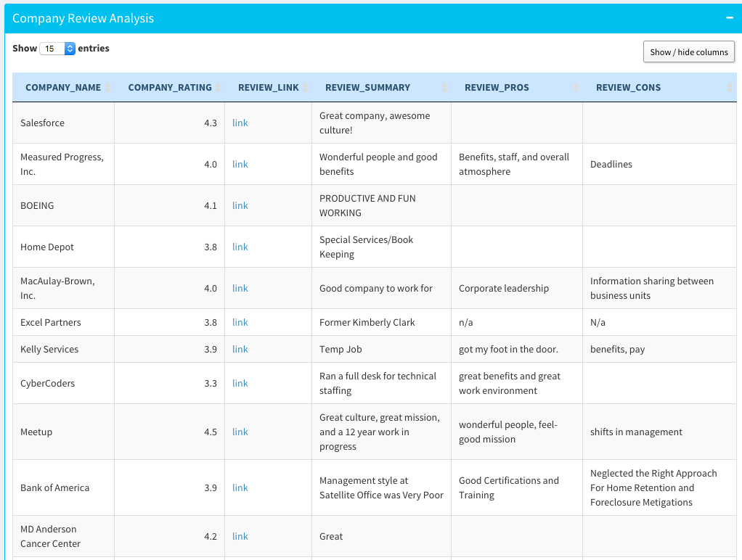Open the review link for Salesforce
The height and width of the screenshot is (560, 742).
click(x=240, y=123)
